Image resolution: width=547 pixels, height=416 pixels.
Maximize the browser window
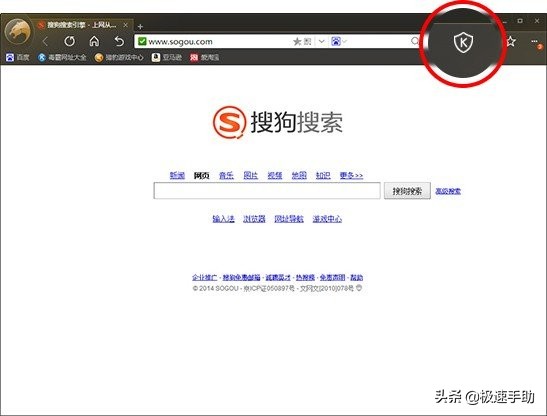tap(520, 21)
